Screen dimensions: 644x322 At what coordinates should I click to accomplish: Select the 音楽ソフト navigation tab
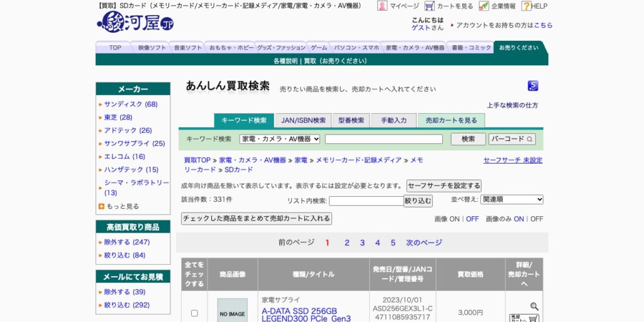pos(187,48)
